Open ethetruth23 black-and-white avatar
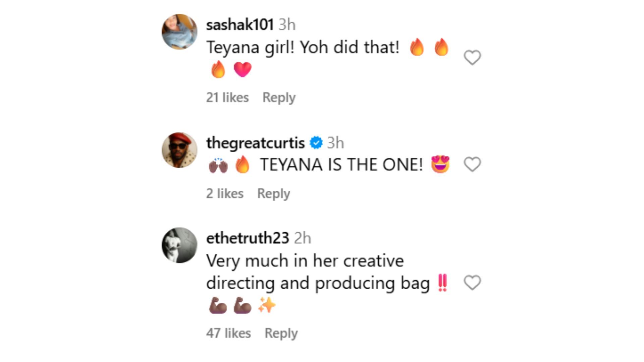The image size is (644, 362). 179,245
